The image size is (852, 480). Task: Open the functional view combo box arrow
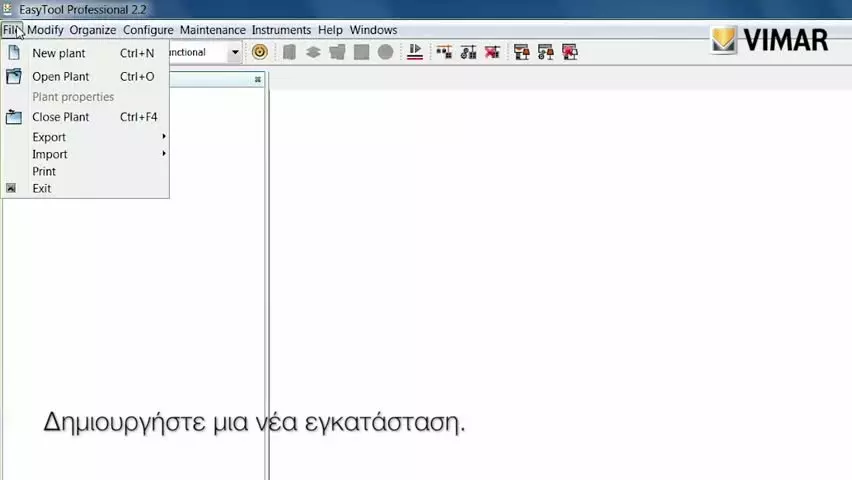(x=235, y=52)
